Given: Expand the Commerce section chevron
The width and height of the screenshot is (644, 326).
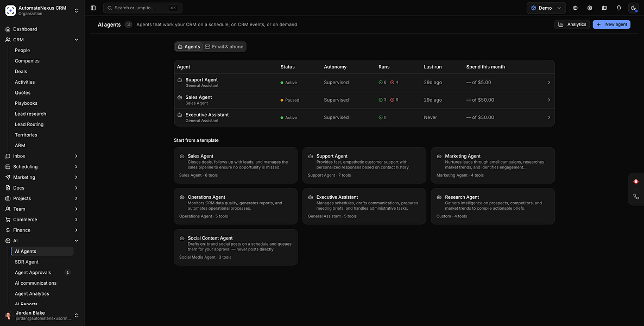Looking at the screenshot, I should (x=76, y=220).
